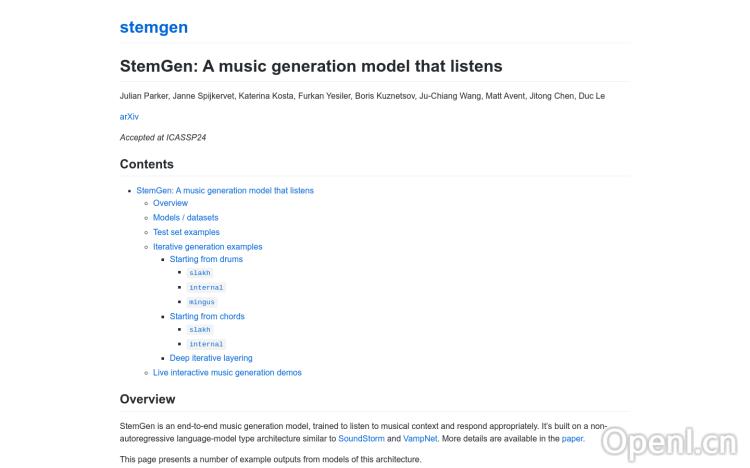This screenshot has height=468, width=750.
Task: Click the main StemGen page heading
Action: point(311,67)
